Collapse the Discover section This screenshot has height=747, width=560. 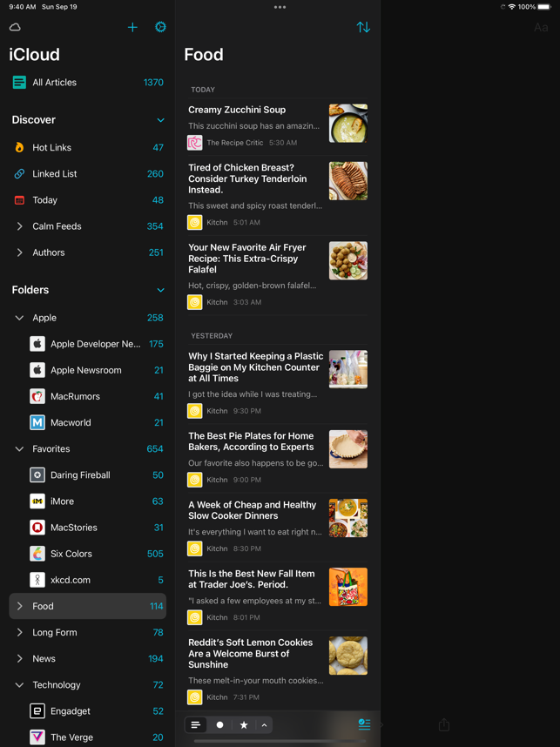click(x=160, y=120)
